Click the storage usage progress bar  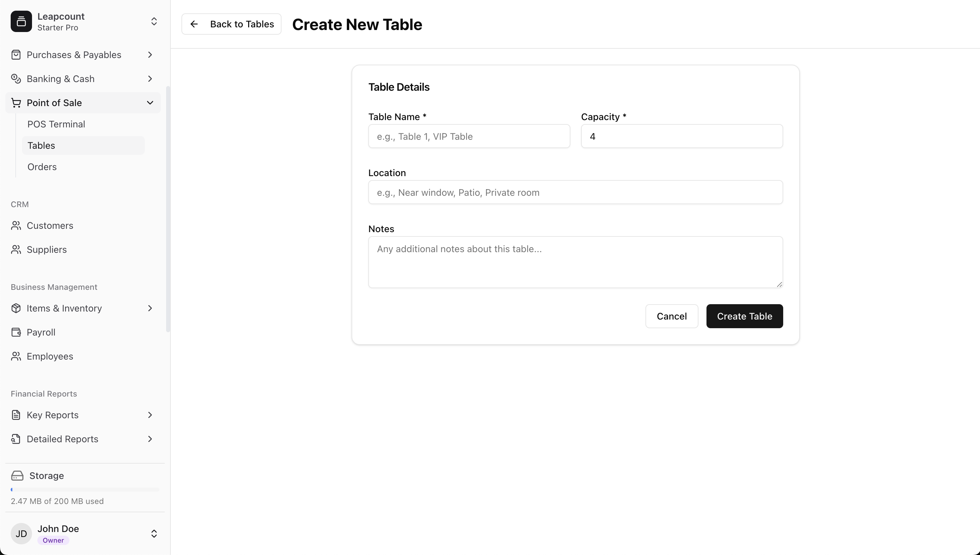(85, 489)
